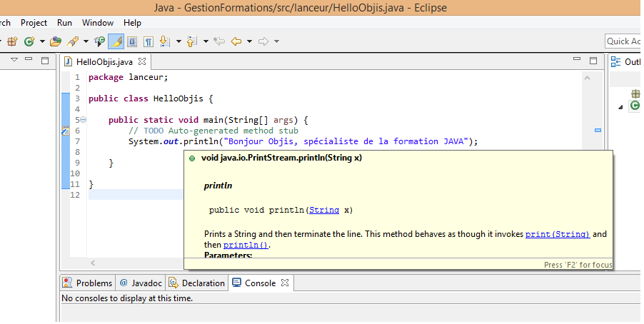
Task: Click the New Java Class toolbar icon
Action: [x=29, y=41]
